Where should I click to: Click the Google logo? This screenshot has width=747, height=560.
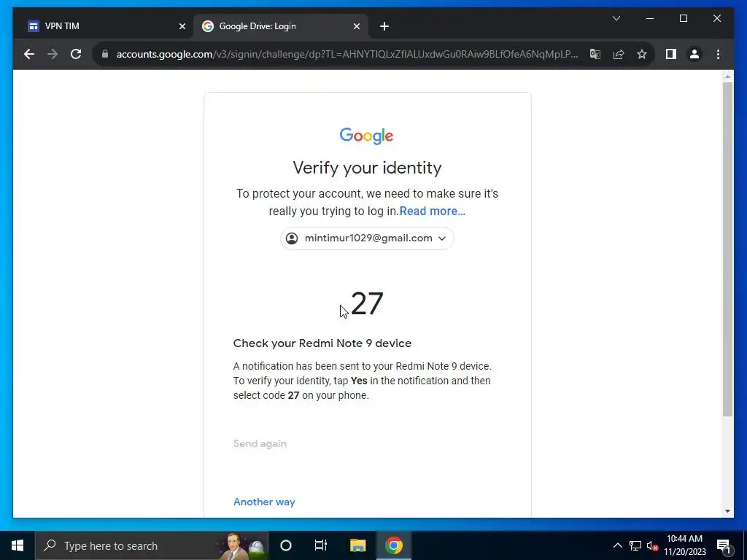pos(366,136)
